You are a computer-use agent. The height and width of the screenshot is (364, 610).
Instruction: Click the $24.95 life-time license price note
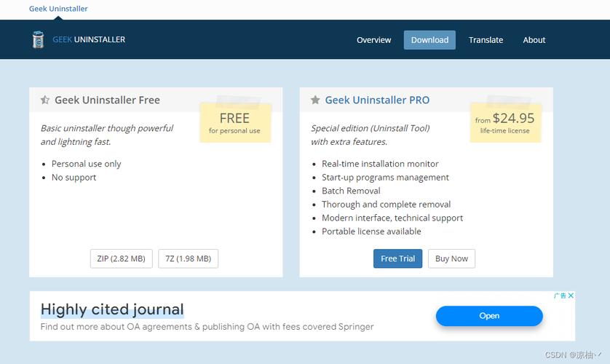pos(505,122)
